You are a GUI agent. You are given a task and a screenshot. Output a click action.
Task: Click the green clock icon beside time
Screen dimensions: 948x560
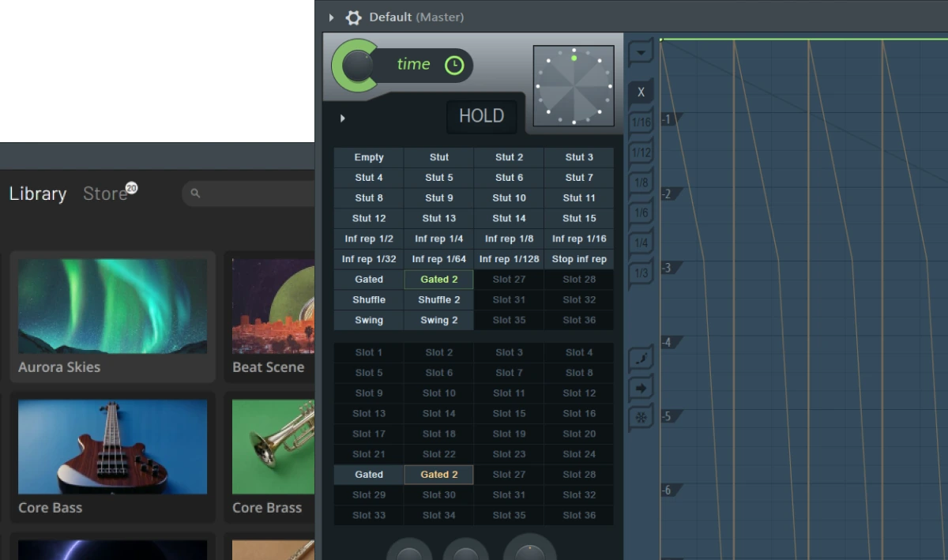(454, 66)
